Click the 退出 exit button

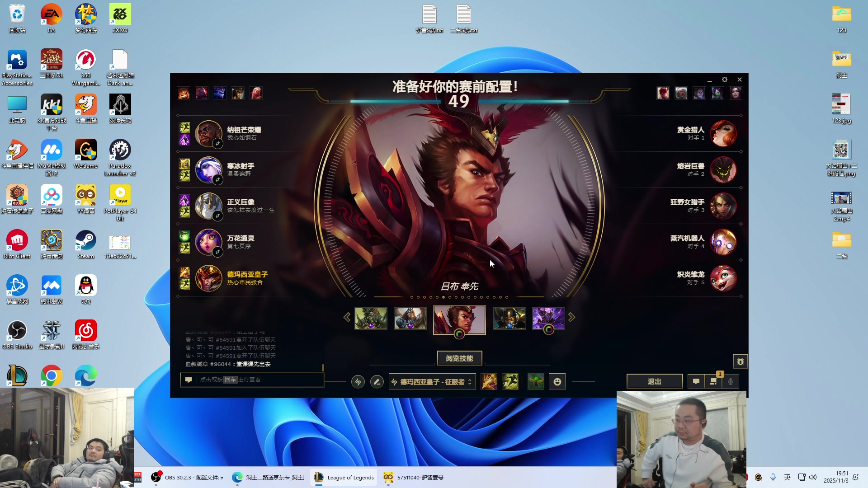click(x=654, y=381)
